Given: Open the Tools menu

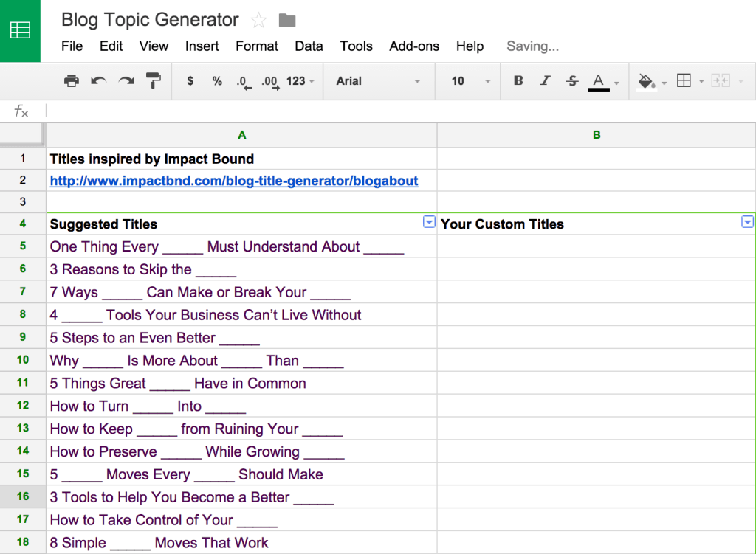Looking at the screenshot, I should point(357,46).
